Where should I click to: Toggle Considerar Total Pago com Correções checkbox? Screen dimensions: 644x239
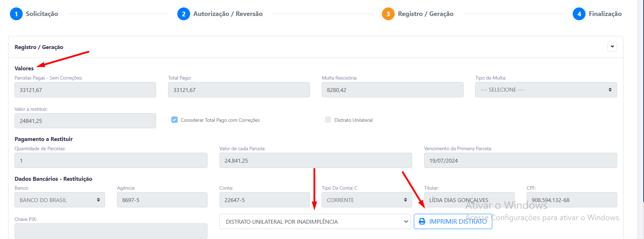(174, 120)
